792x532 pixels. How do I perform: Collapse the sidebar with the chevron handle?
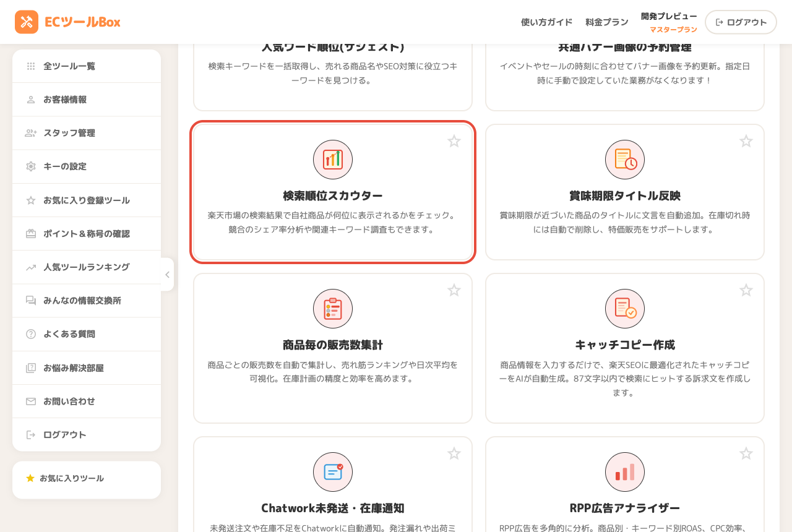tap(167, 275)
